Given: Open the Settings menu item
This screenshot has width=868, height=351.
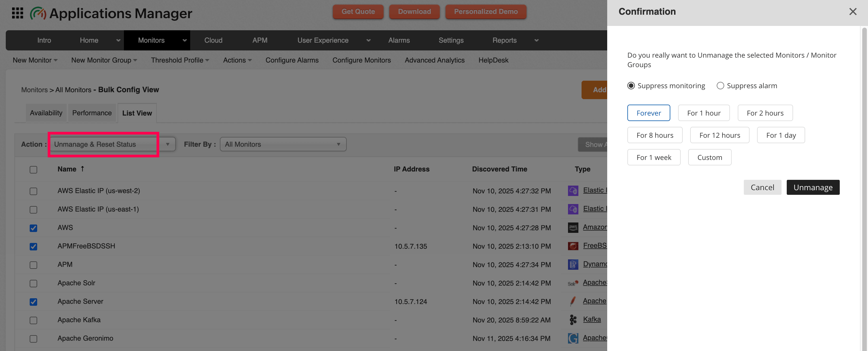Looking at the screenshot, I should [x=451, y=40].
